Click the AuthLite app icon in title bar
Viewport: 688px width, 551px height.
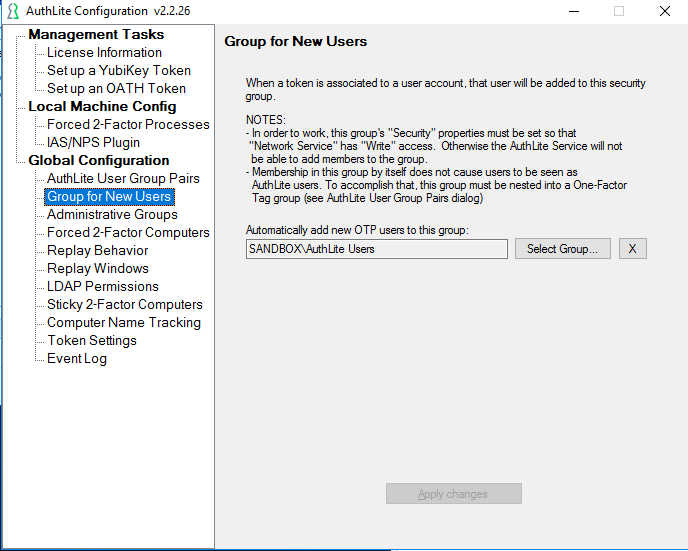(13, 11)
